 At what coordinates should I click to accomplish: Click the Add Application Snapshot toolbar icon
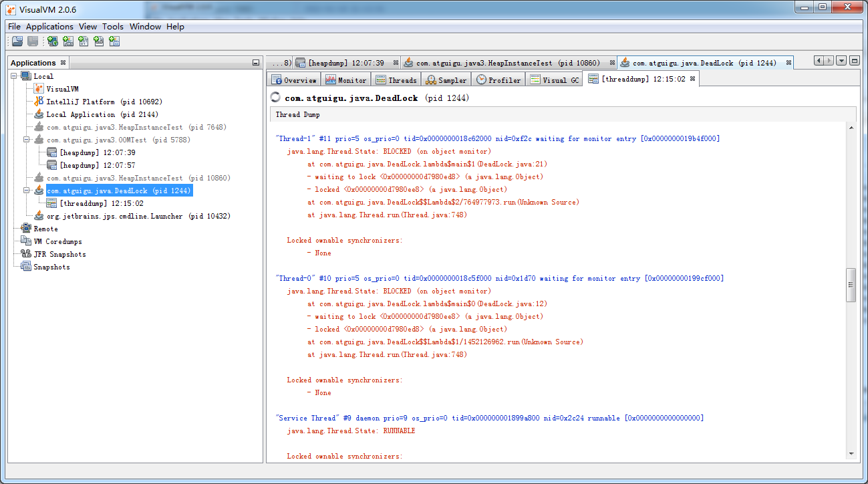[x=114, y=41]
